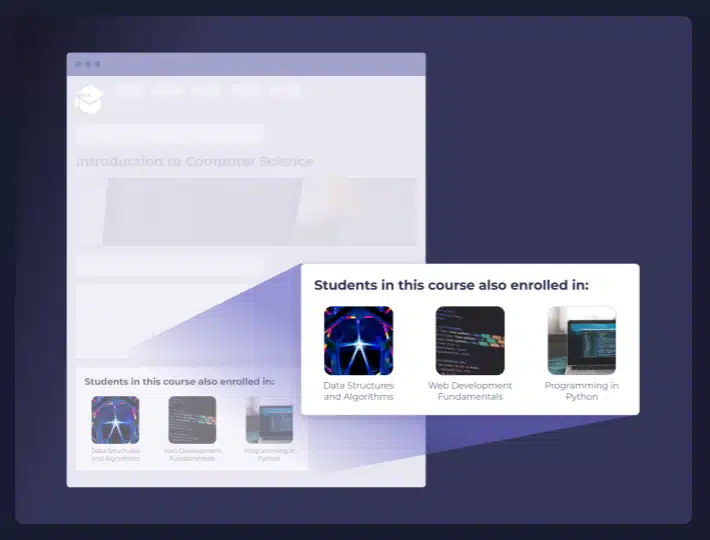Select small Web Development thumbnail in page
Screen dimensions: 710x540
pyautogui.click(x=192, y=420)
